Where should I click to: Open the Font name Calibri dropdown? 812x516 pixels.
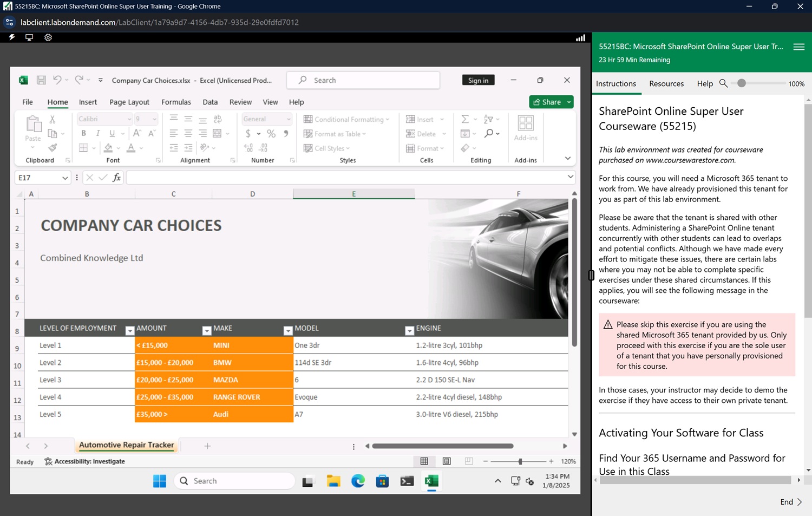pos(129,119)
